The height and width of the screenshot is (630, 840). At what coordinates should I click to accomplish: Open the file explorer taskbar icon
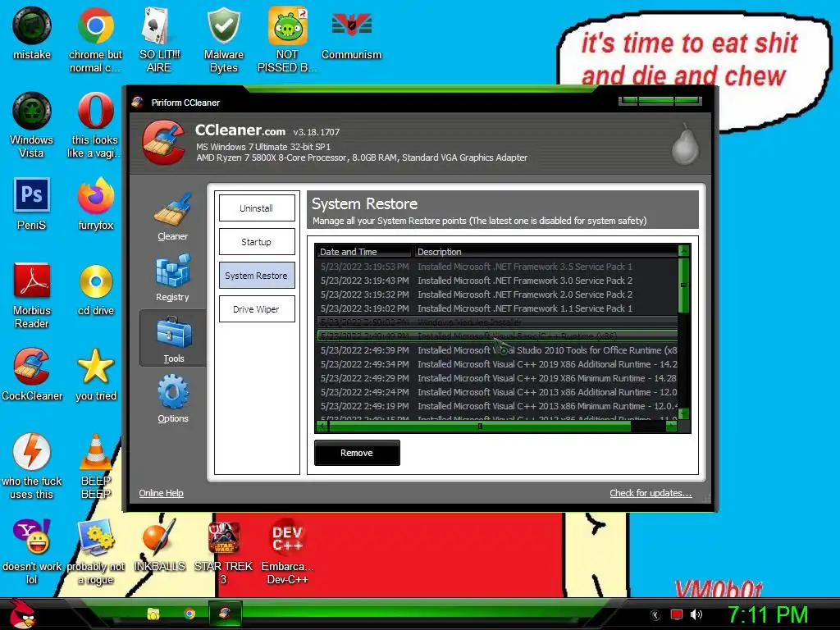tap(153, 614)
